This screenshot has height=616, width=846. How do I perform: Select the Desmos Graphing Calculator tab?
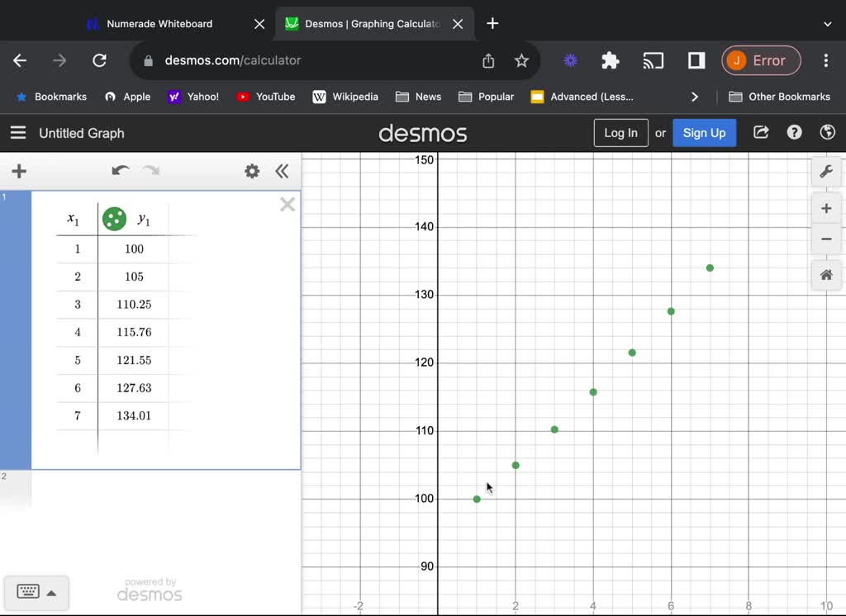pyautogui.click(x=373, y=24)
